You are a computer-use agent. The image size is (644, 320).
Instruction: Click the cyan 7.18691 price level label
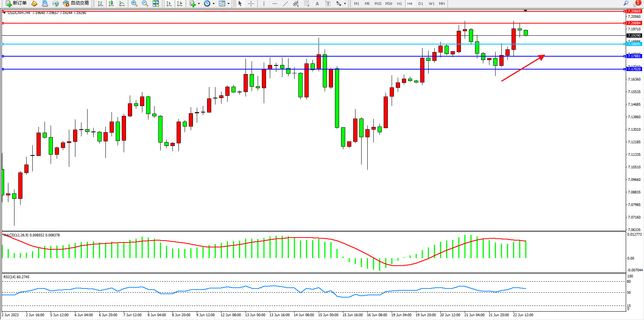(x=634, y=44)
